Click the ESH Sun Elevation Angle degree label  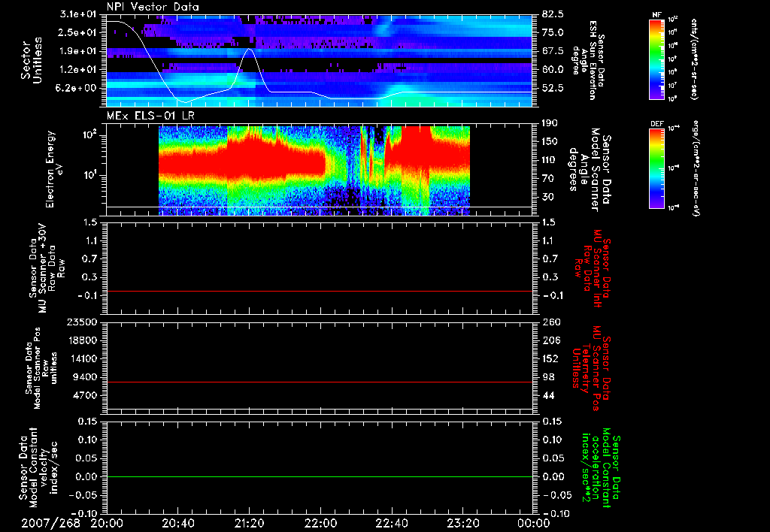click(588, 60)
